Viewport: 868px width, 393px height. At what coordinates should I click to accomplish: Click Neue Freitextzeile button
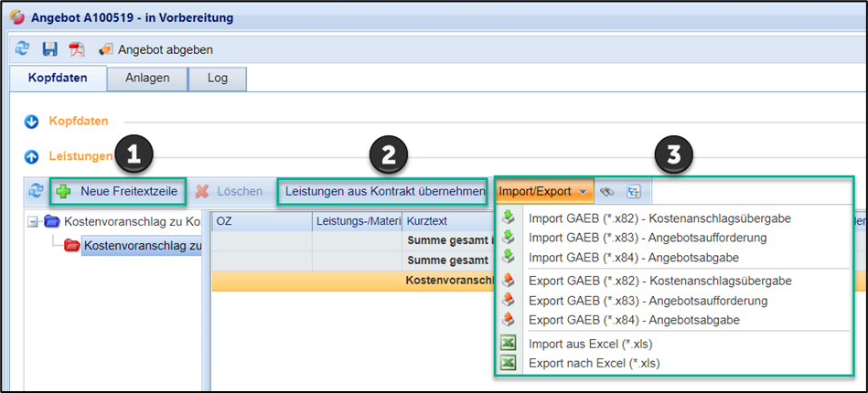118,192
